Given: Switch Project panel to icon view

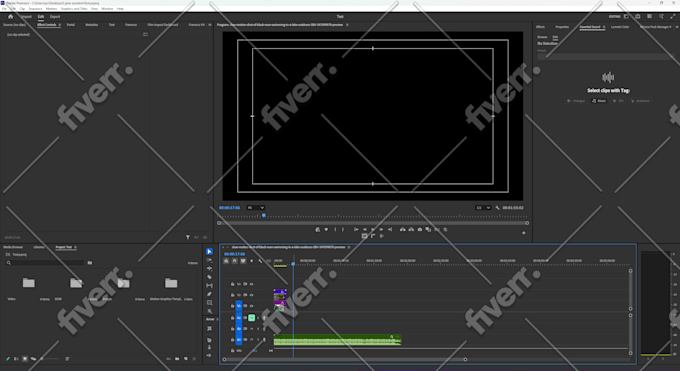Looking at the screenshot, I should click(25, 359).
